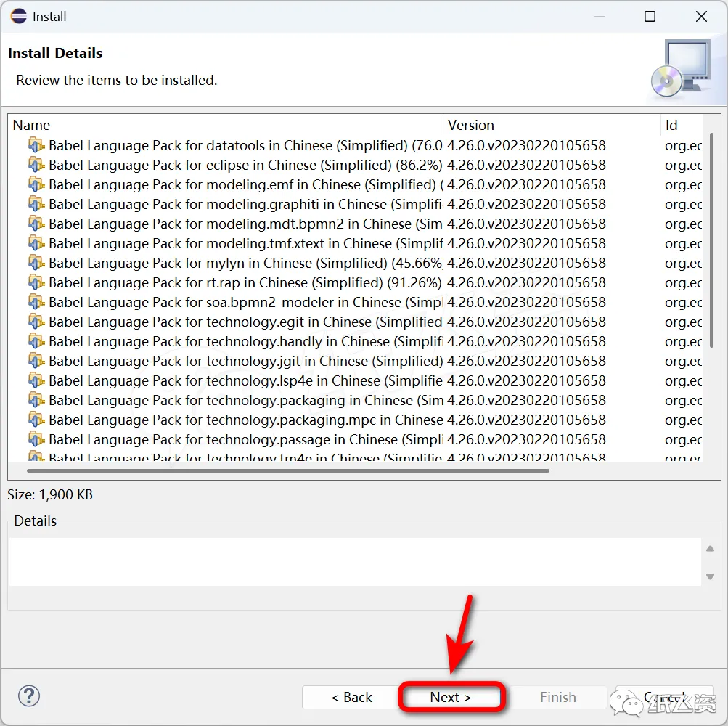Select the modeling.tmf.xtext pack icon
This screenshot has width=728, height=726.
click(x=36, y=243)
